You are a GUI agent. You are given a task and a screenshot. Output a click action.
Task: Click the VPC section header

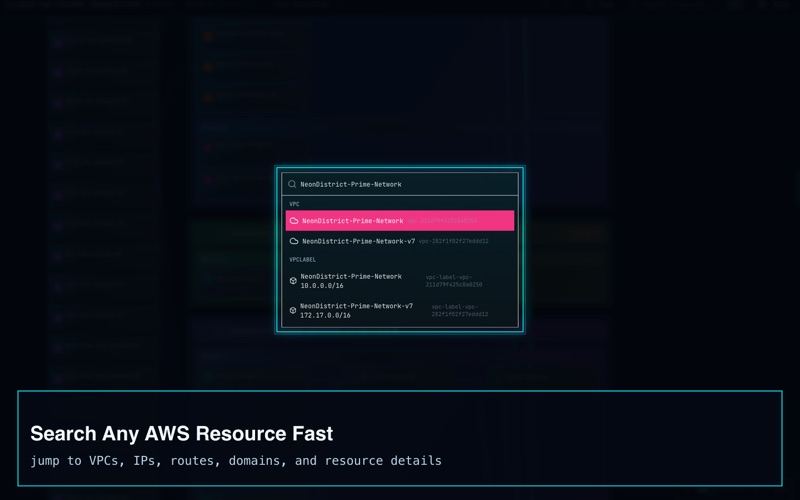(x=294, y=204)
